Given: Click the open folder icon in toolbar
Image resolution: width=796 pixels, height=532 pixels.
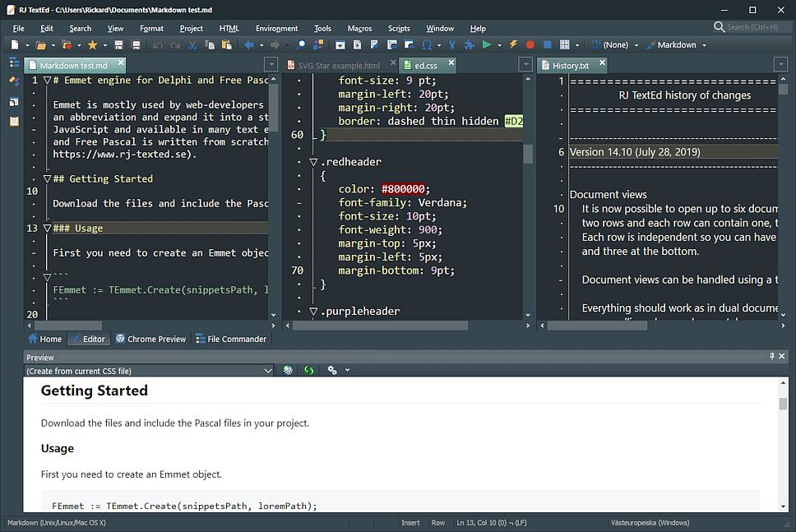Looking at the screenshot, I should 40,45.
